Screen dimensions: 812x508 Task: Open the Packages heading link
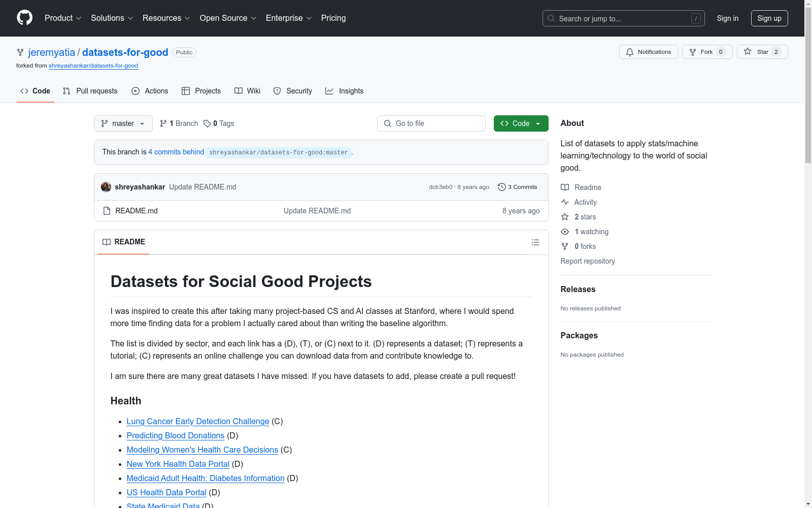click(x=579, y=335)
